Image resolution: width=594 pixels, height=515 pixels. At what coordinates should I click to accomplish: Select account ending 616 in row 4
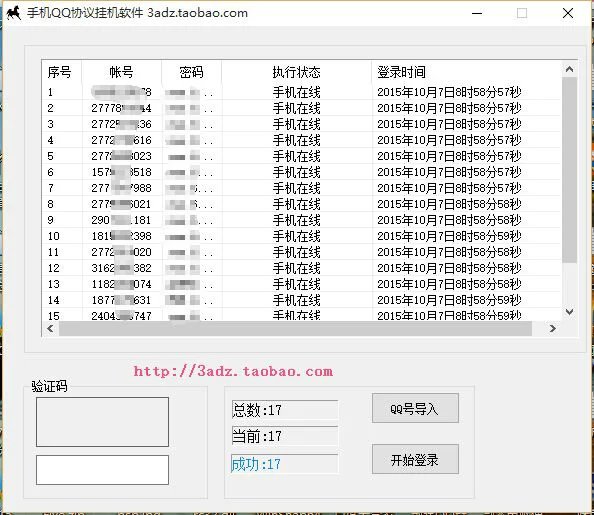[x=121, y=140]
